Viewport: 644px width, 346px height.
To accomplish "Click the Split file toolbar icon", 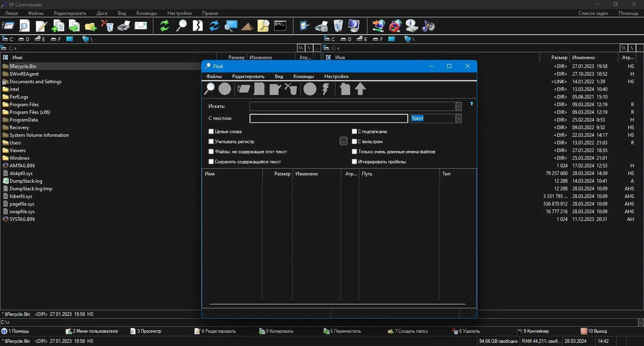I will coord(198,26).
